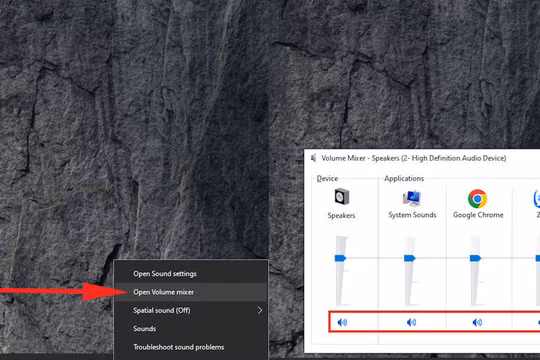The height and width of the screenshot is (360, 540).
Task: Expand the Spatial sound submenu chevron
Action: (x=260, y=310)
